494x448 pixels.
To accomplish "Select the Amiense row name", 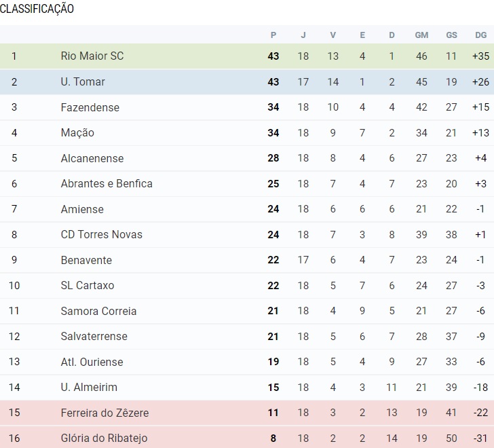I will (x=82, y=209).
